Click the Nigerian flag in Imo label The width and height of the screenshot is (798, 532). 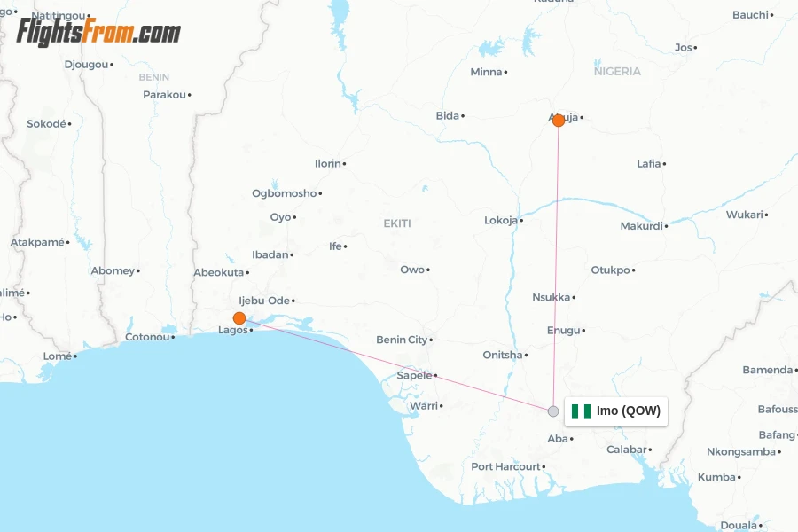[x=581, y=411]
